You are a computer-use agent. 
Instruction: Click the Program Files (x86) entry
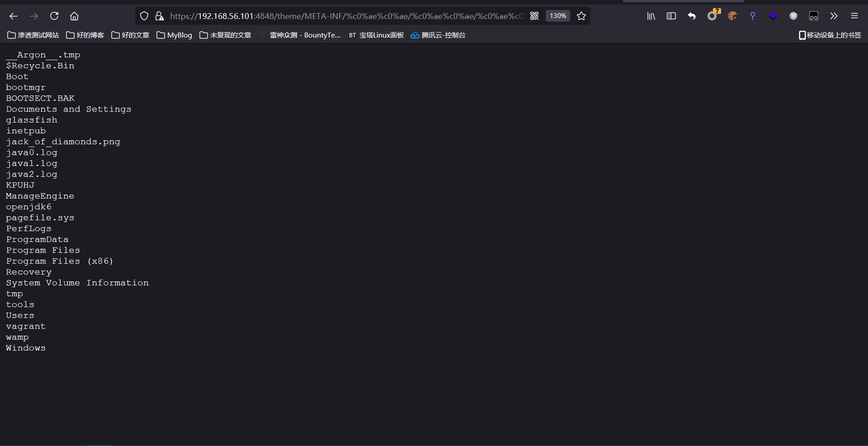59,261
